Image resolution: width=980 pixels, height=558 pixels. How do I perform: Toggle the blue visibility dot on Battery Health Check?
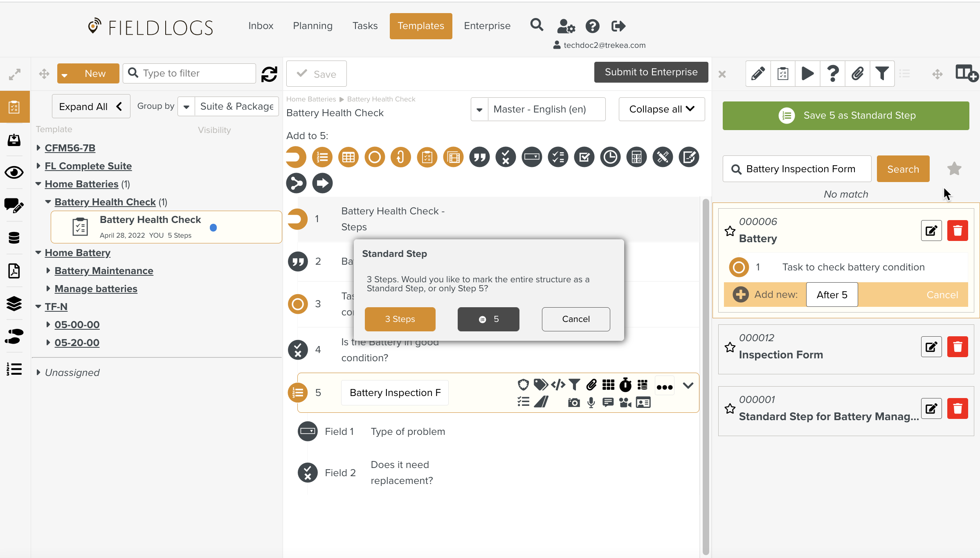pos(213,228)
